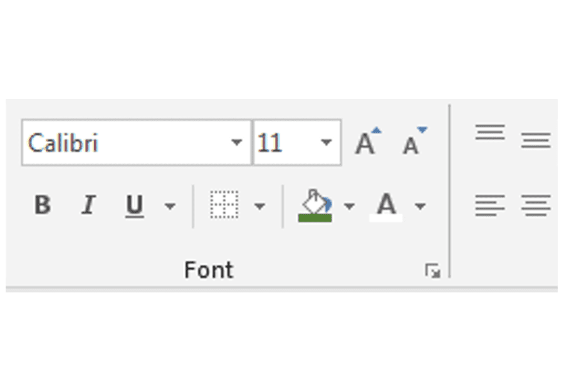Select the Center alignment icon
564x392 pixels.
pos(536,205)
